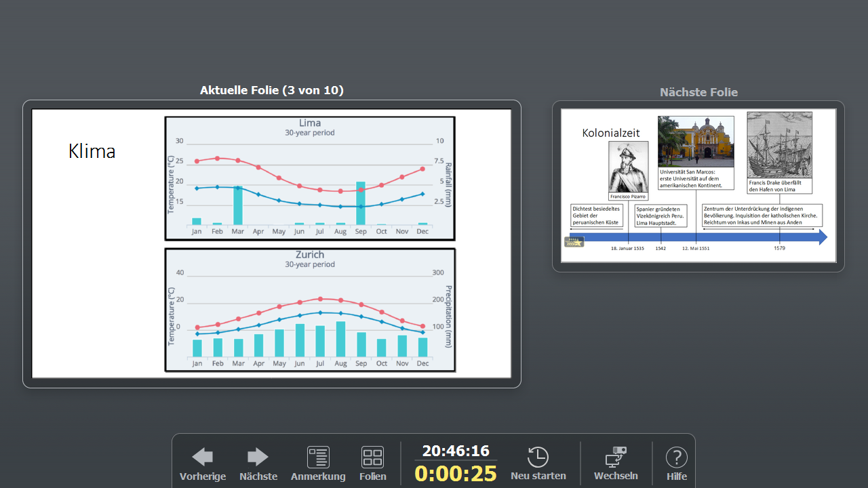Click the 'Dichtest besiedeltes Gebiet' text box
This screenshot has height=488, width=868.
[x=597, y=216]
